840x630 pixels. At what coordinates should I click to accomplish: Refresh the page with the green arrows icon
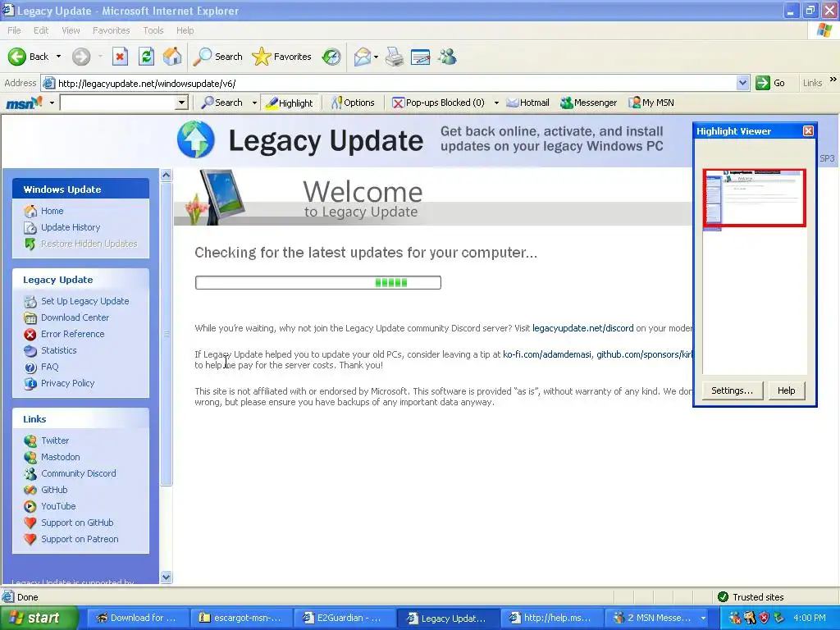[x=146, y=57]
